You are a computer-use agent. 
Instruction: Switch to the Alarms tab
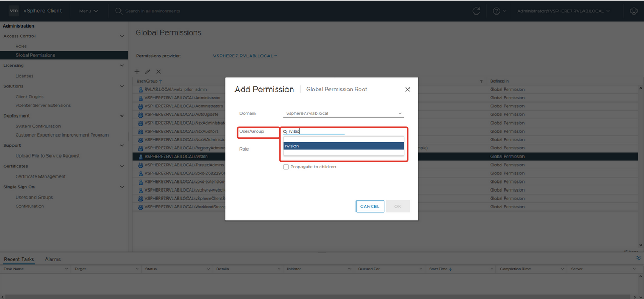point(52,259)
